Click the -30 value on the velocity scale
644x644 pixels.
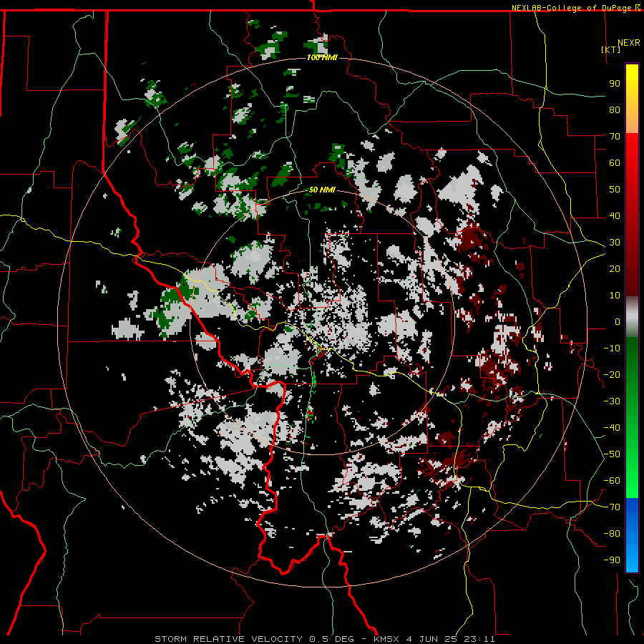click(612, 401)
